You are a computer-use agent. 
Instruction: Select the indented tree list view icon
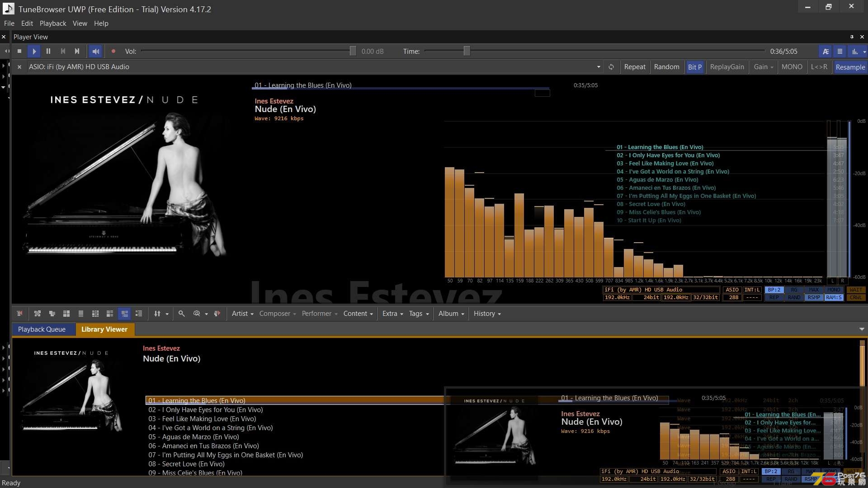[139, 314]
